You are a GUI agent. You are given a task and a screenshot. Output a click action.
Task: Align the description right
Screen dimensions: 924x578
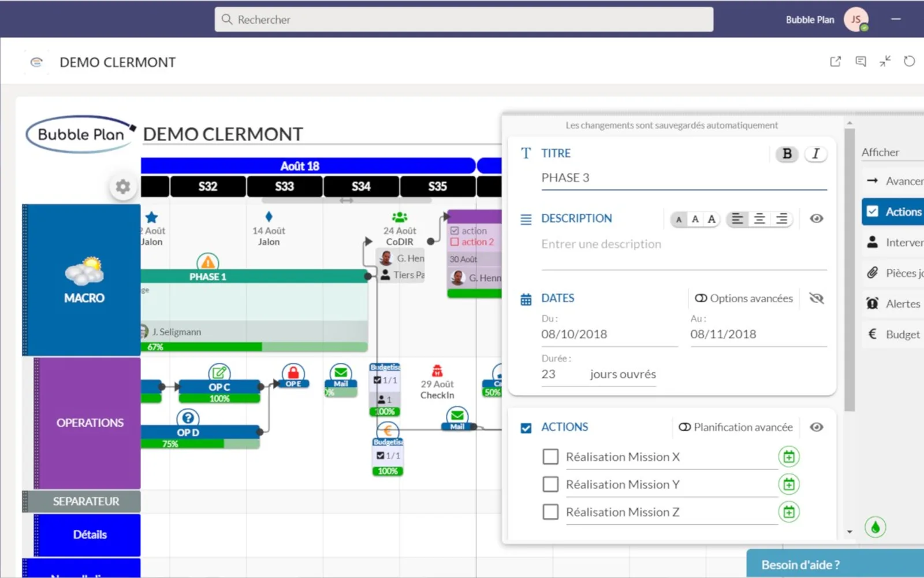[x=781, y=218]
